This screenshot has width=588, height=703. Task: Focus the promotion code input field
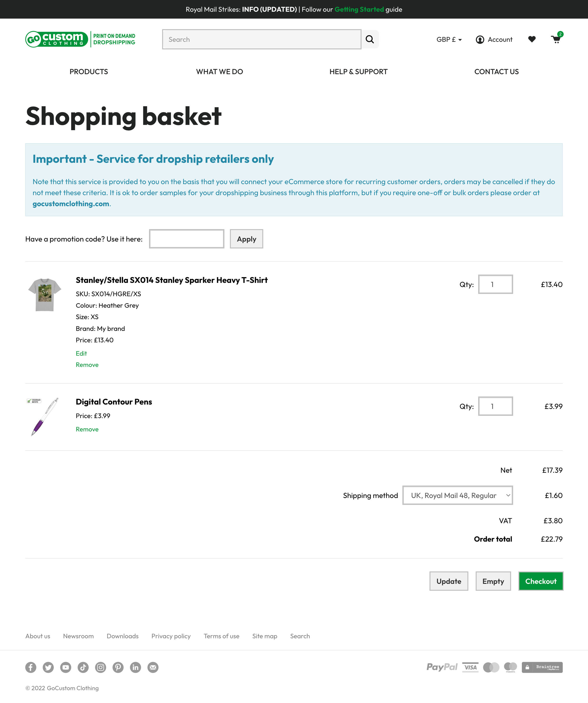click(x=186, y=239)
